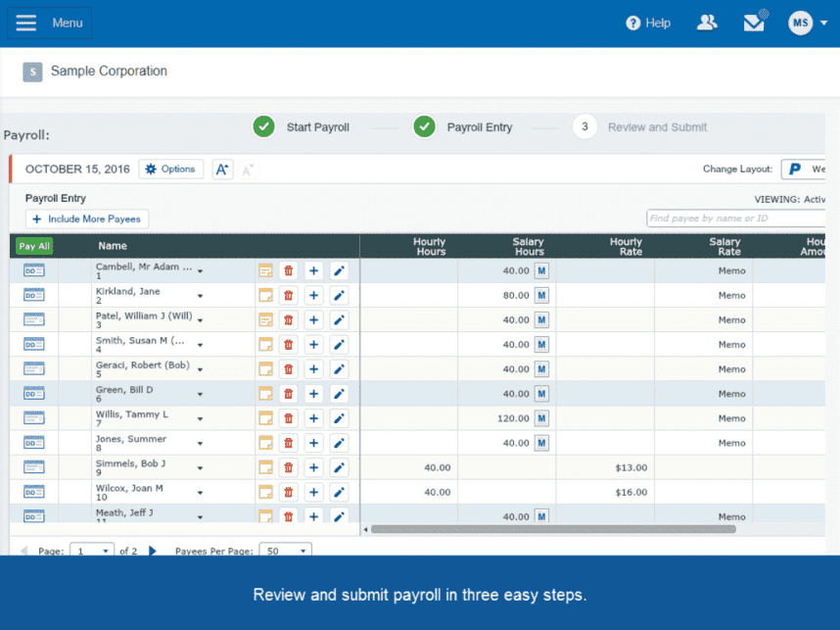Click the plus icon in Smith, Susan row

(x=313, y=344)
